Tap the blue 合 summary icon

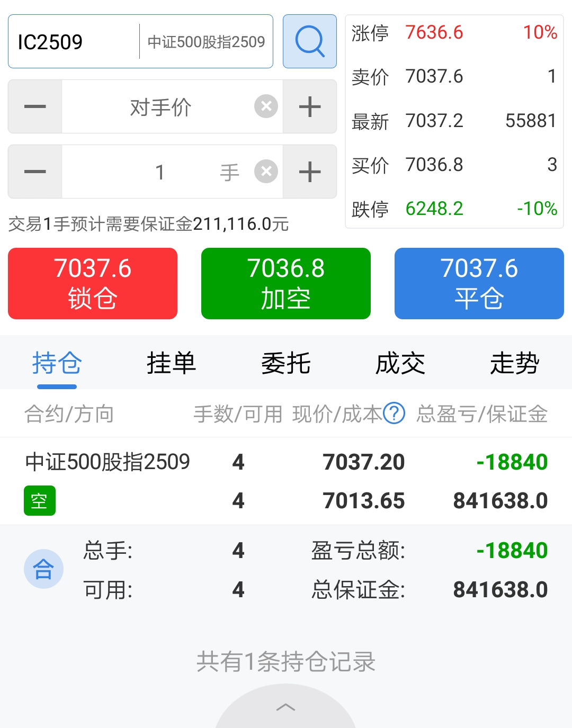coord(43,569)
